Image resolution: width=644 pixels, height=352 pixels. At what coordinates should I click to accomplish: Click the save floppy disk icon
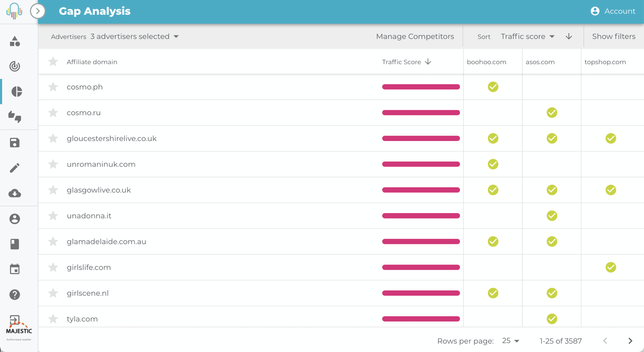click(x=15, y=143)
